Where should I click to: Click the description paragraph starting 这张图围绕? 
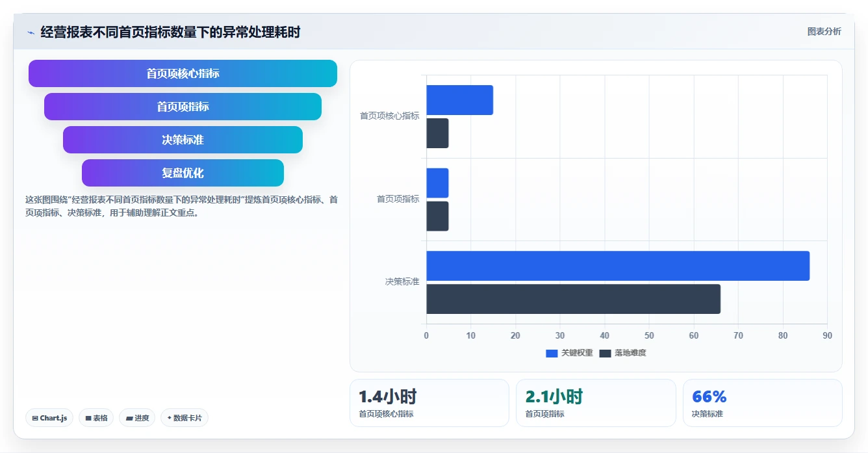coord(181,206)
